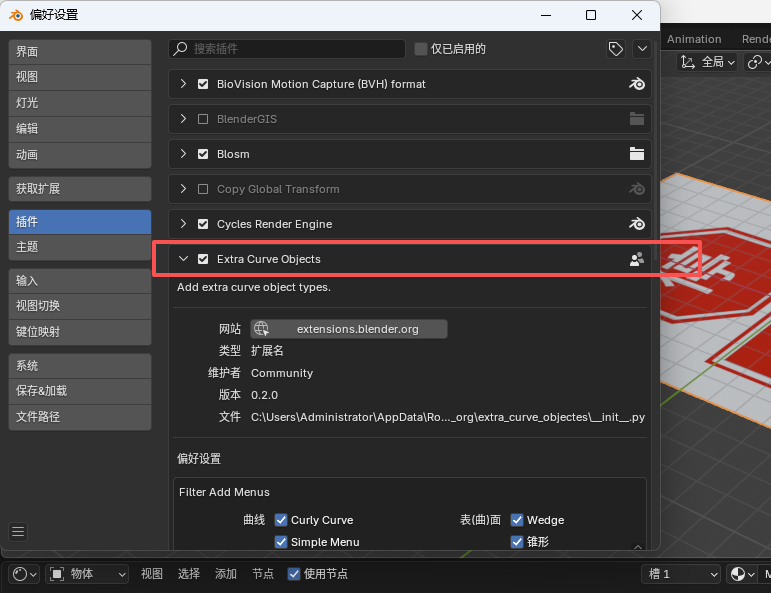Toggle the 仅已启用的 checkbox

click(x=421, y=49)
